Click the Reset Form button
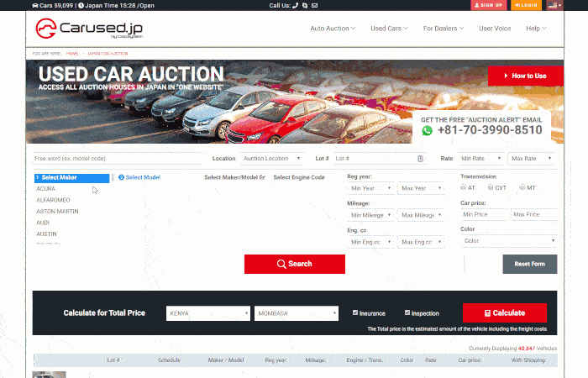Image resolution: width=588 pixels, height=378 pixels. pos(530,264)
